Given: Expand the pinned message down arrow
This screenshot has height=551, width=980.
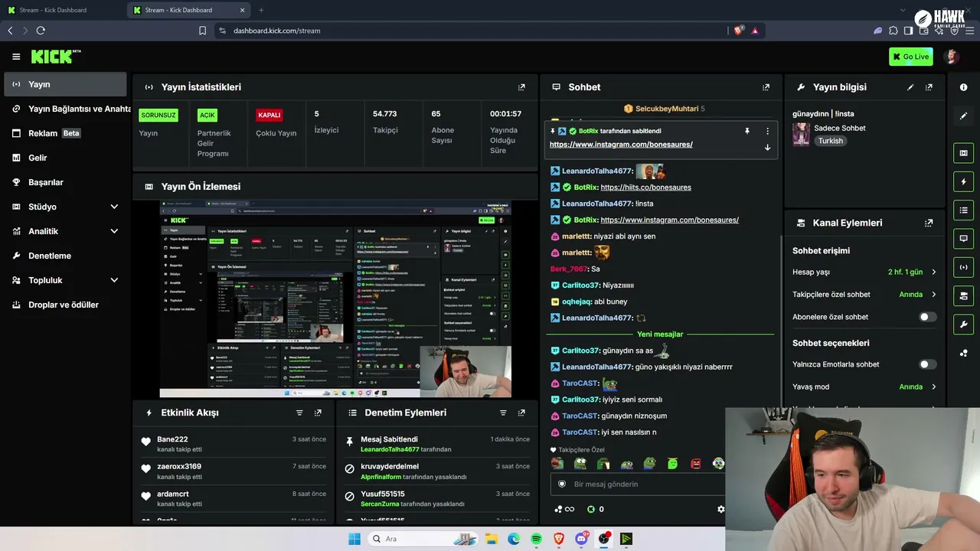Looking at the screenshot, I should (x=767, y=147).
